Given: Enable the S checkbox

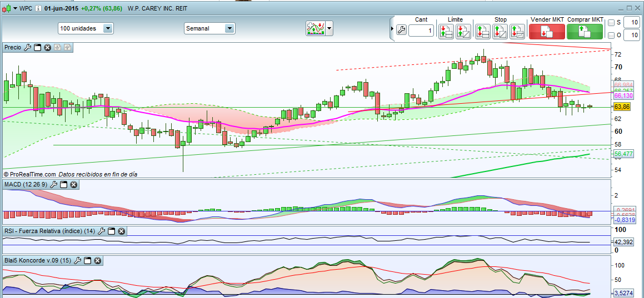Looking at the screenshot, I should [x=611, y=23].
